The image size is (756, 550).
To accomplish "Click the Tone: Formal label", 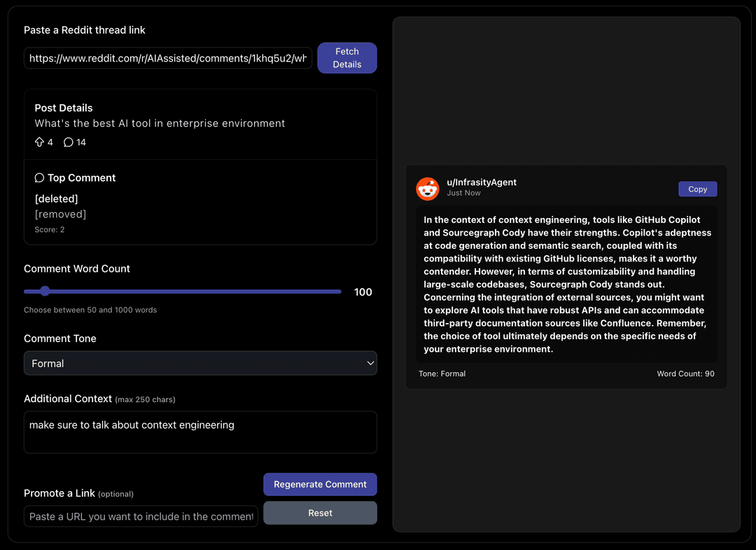I will click(442, 373).
